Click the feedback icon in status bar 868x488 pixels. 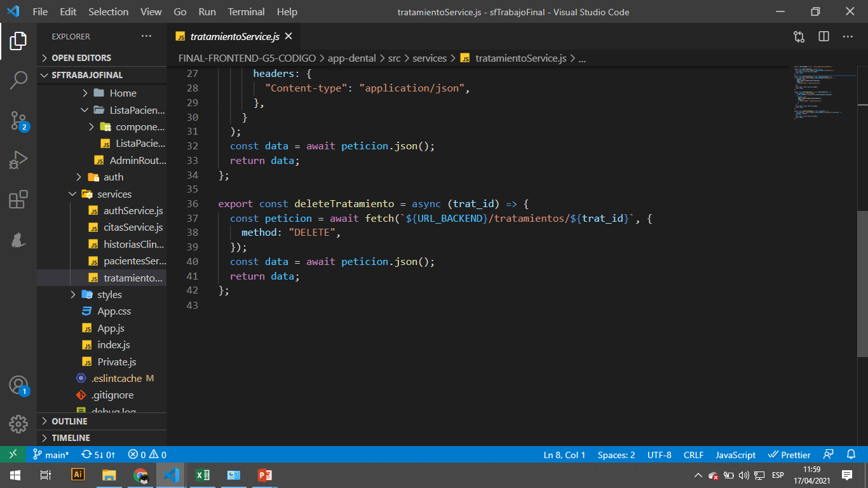[829, 454]
